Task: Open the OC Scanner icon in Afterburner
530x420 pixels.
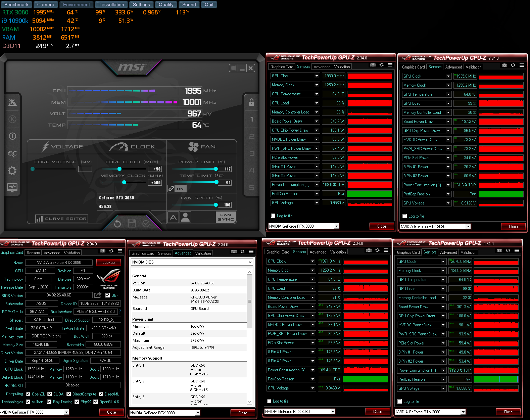Action: (x=12, y=153)
